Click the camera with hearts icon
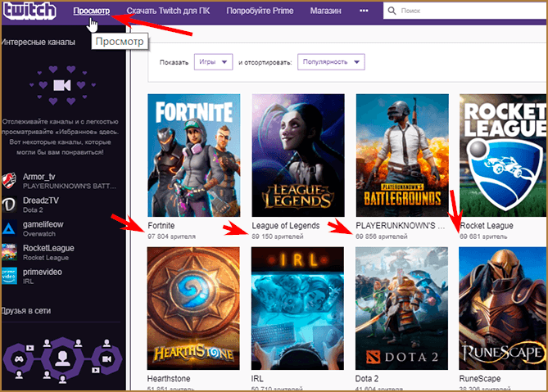Viewport: 548px width, 392px height. tap(62, 85)
